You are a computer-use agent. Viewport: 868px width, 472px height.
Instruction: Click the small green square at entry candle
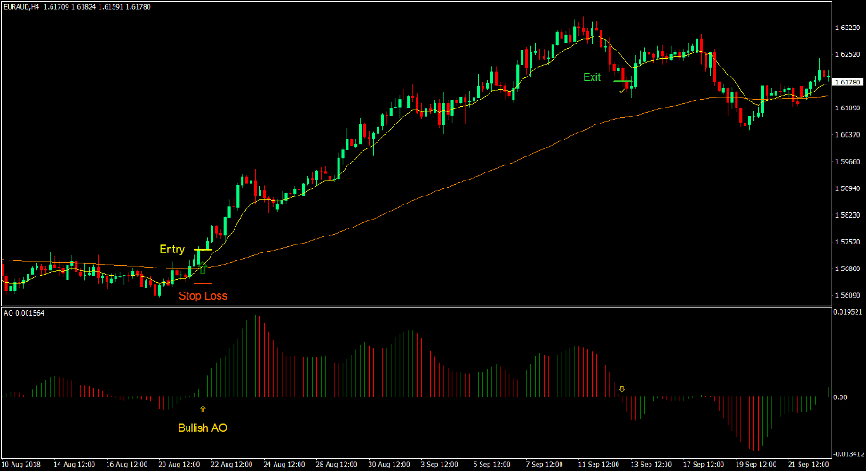[203, 268]
